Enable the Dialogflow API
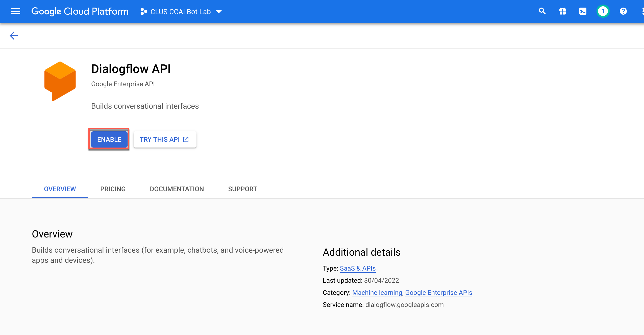Viewport: 644px width, 335px height. click(109, 139)
